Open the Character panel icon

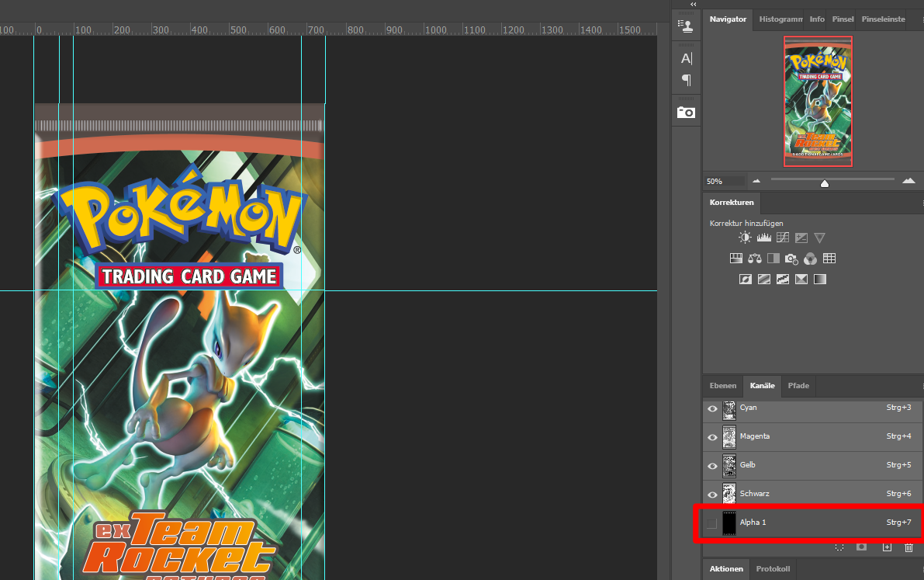point(687,58)
